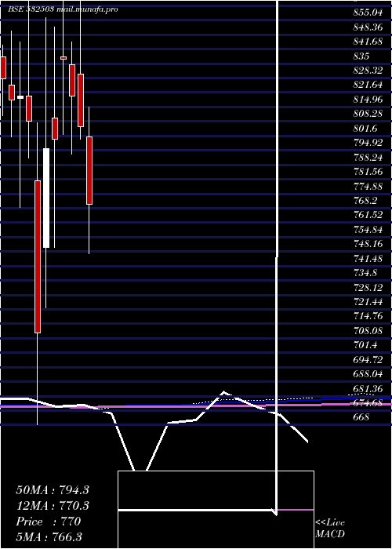
Task: Click the tall white candlestick body
Action: (x=46, y=198)
